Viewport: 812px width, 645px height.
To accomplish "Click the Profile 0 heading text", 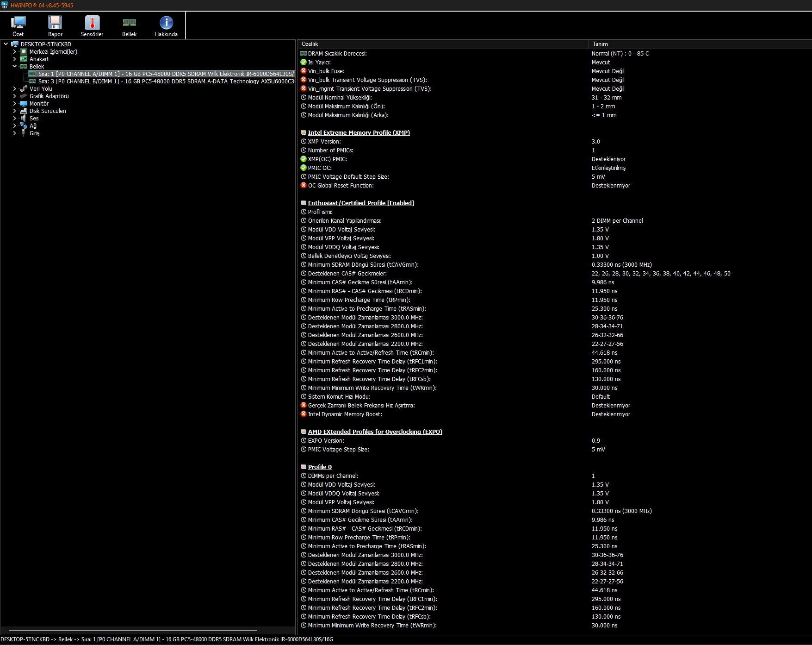I will click(320, 467).
